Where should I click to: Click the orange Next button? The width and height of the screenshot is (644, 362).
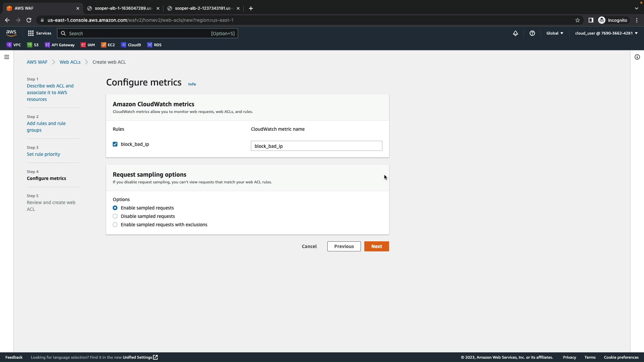point(376,246)
